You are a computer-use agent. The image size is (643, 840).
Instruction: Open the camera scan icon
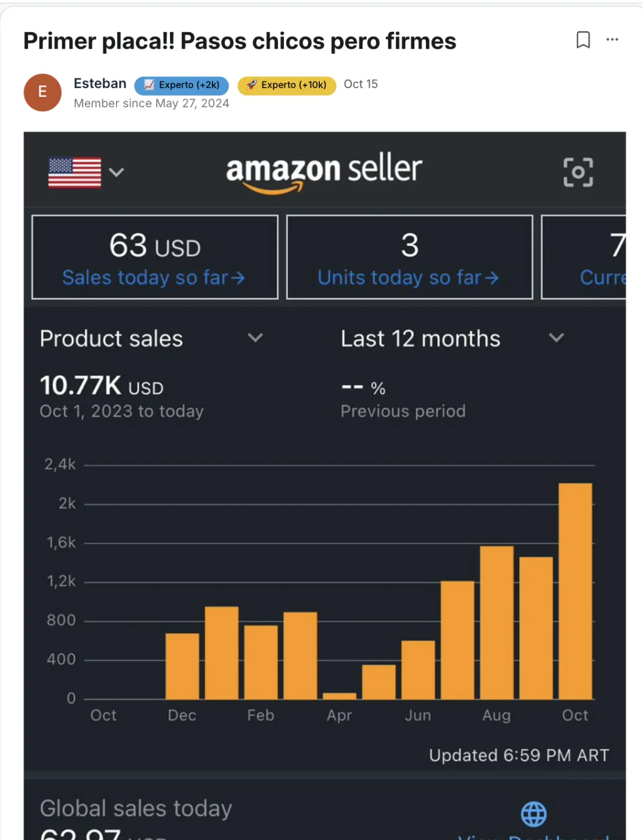point(578,172)
